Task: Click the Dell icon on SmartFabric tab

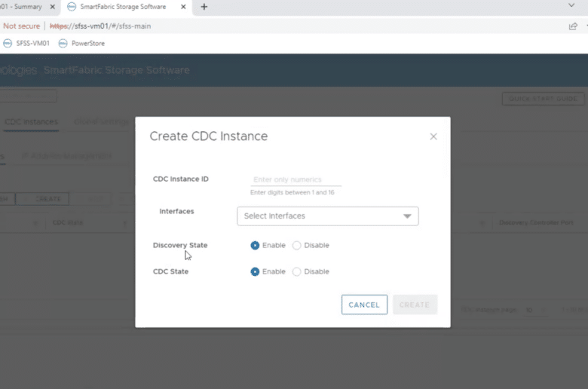Action: [x=72, y=7]
